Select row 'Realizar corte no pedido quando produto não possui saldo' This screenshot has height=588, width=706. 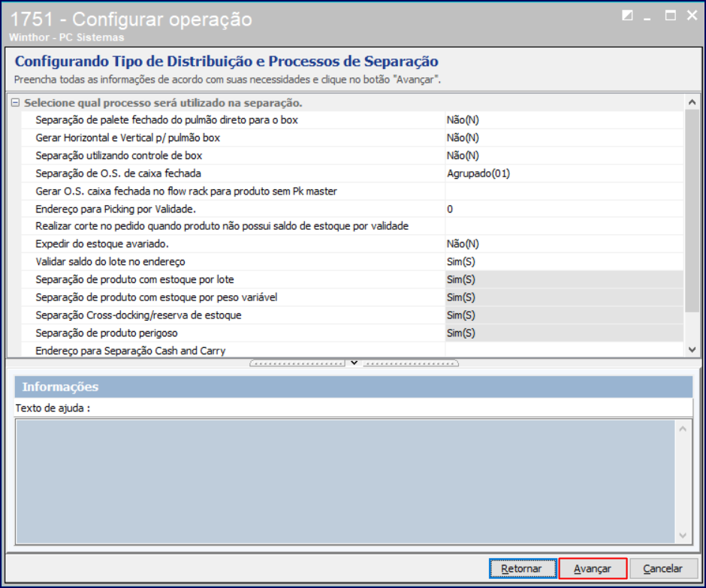pos(233,226)
